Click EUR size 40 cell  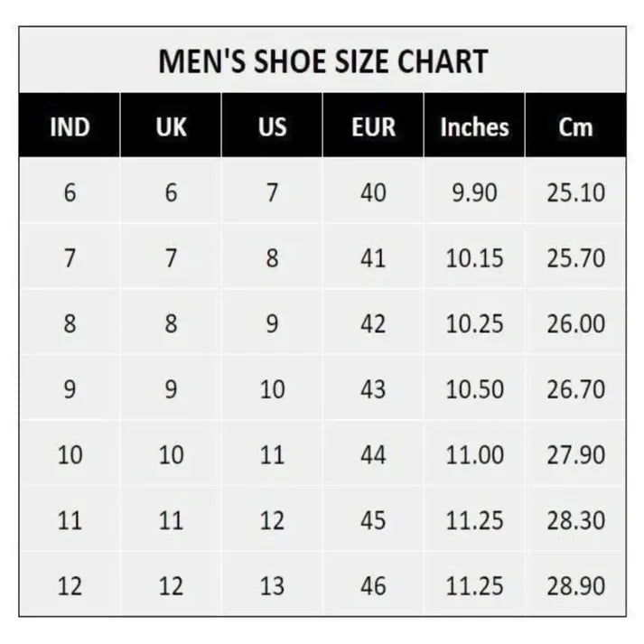point(373,192)
